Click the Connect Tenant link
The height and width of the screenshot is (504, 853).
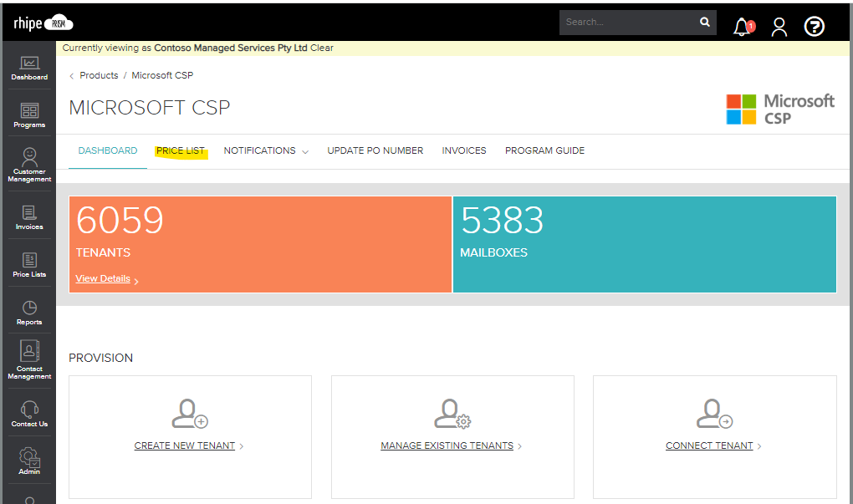[x=709, y=445]
